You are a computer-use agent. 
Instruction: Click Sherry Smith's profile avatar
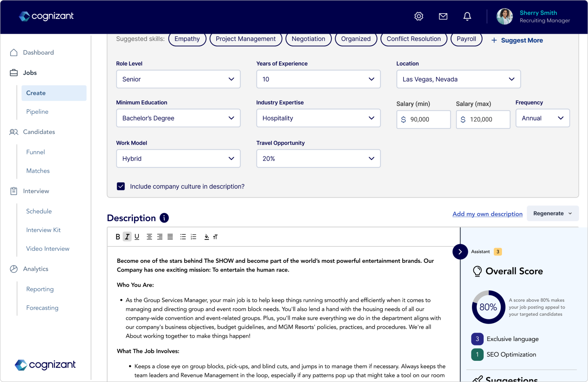click(x=504, y=16)
